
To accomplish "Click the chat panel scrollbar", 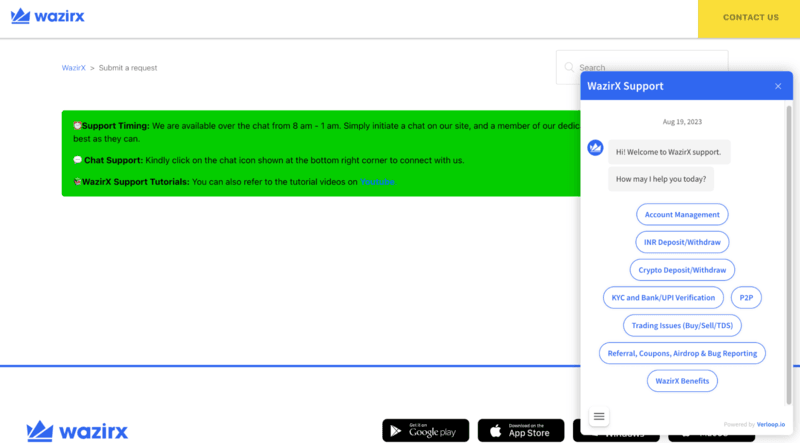I will [x=789, y=255].
